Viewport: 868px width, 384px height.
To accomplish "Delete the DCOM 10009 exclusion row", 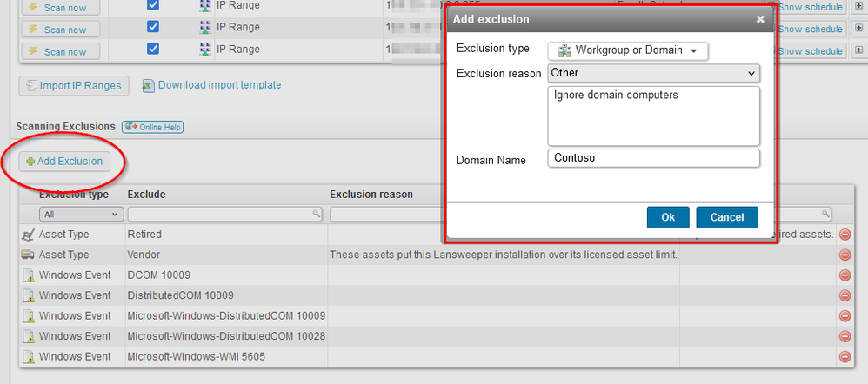I will click(x=844, y=275).
